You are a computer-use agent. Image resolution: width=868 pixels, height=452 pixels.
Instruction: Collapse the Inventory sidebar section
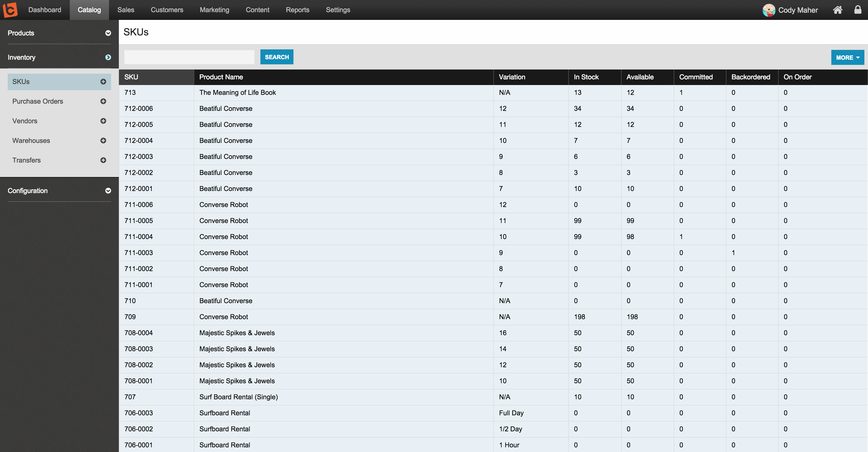point(108,57)
